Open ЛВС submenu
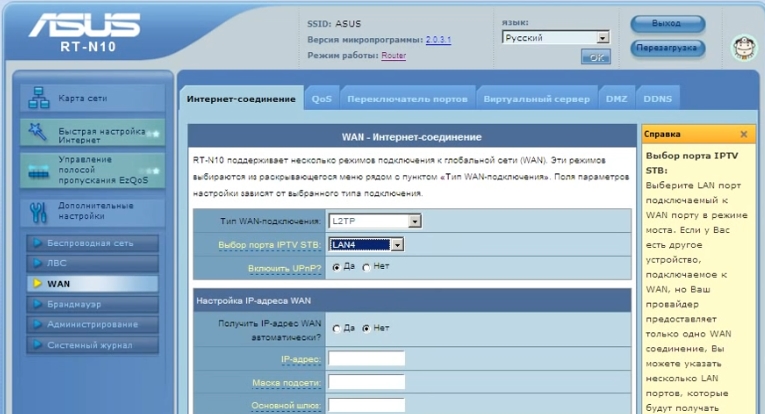The width and height of the screenshot is (765, 414). click(x=93, y=263)
